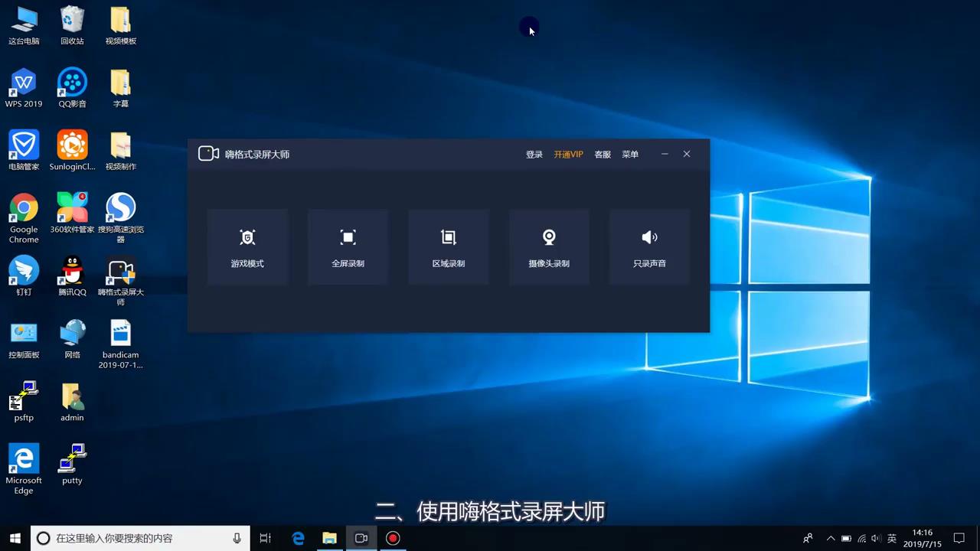Open the Windows Start menu
Viewport: 980px width, 551px height.
click(15, 538)
